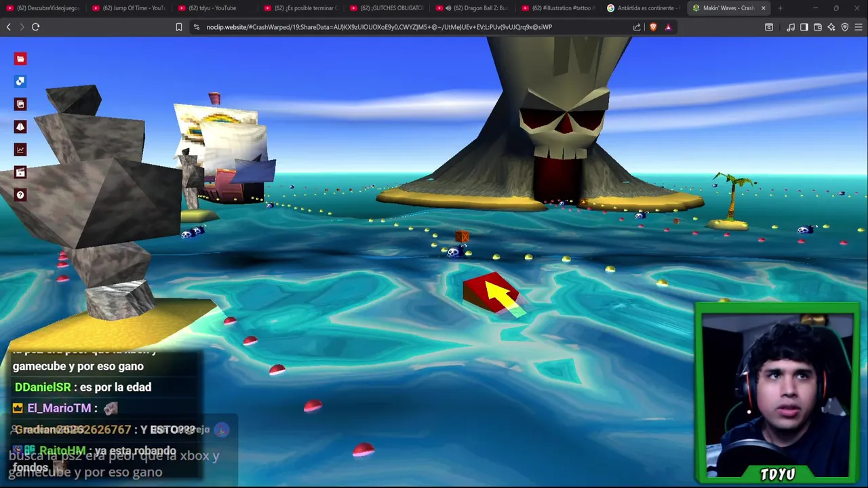868x488 pixels.
Task: Bookmark this page with the bookmark icon
Action: point(179,27)
